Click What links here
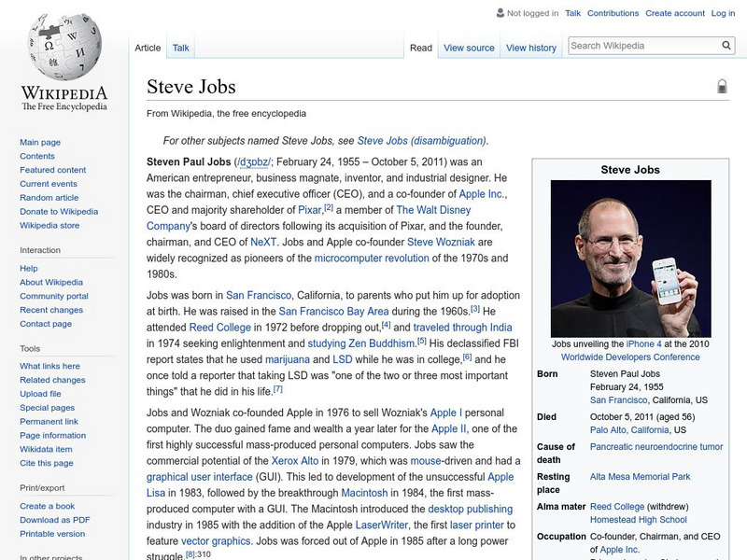Viewport: 747px width, 560px height. pyautogui.click(x=49, y=366)
